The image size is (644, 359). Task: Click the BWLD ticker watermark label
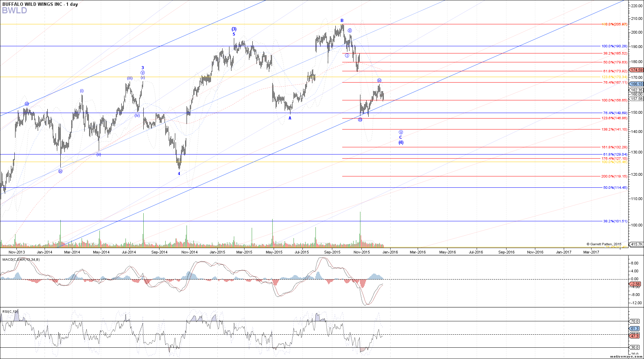14,11
